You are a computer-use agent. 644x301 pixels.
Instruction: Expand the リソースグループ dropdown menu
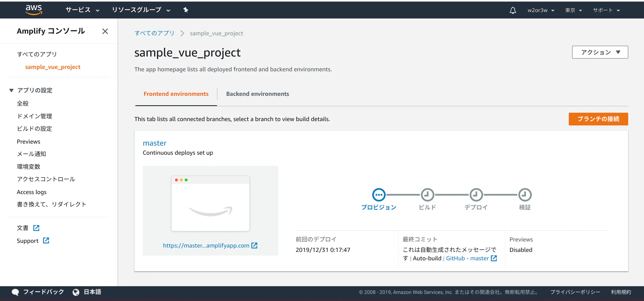(141, 10)
